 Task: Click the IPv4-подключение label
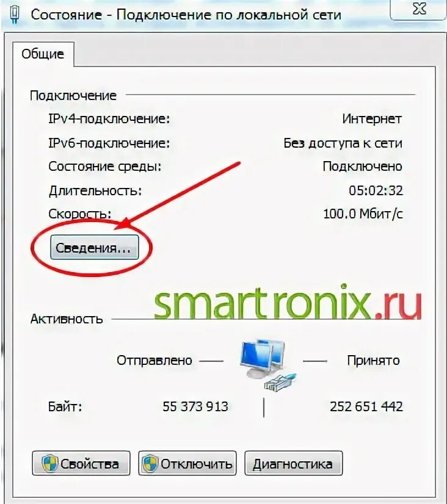point(109,119)
